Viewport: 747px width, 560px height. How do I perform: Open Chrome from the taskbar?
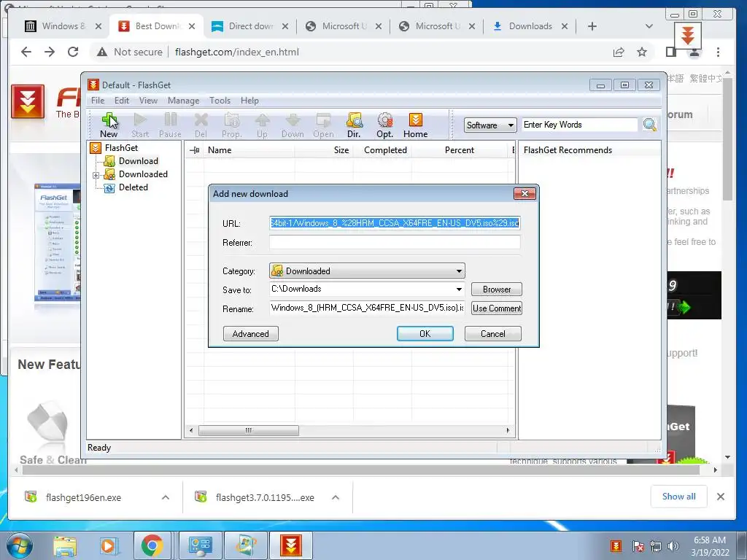(x=152, y=545)
